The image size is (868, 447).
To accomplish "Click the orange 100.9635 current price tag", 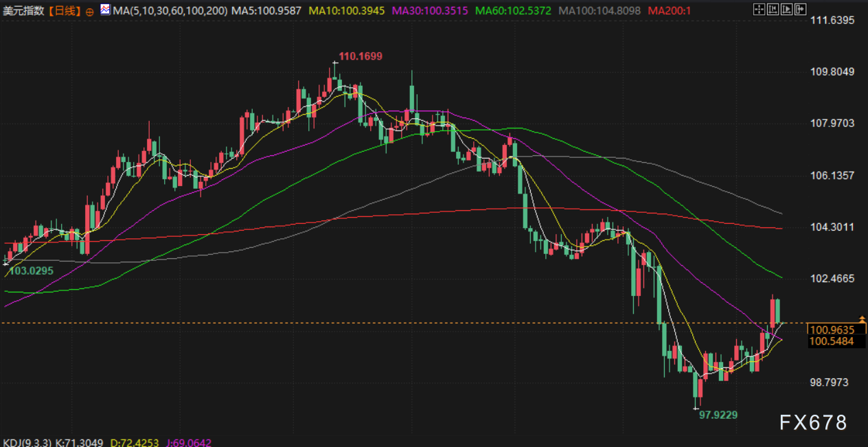I will click(832, 330).
